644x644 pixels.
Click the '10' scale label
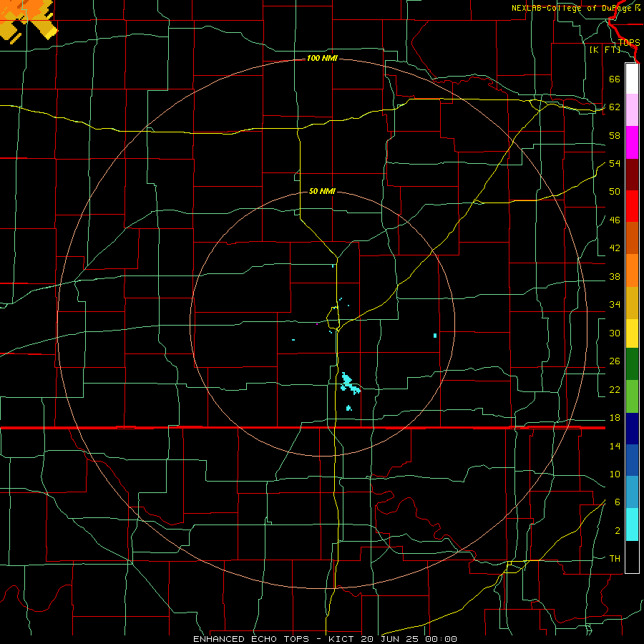615,474
